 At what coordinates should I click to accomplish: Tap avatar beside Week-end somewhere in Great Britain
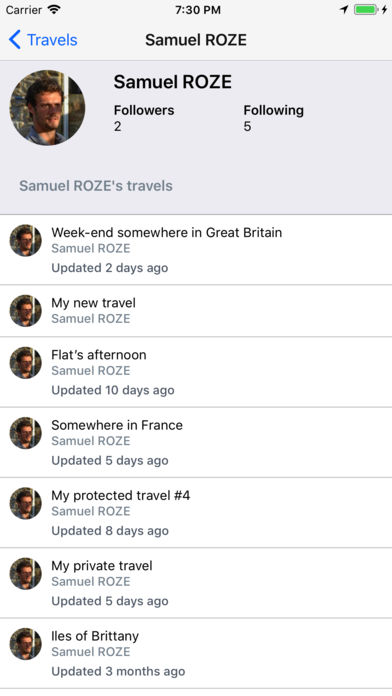26,240
